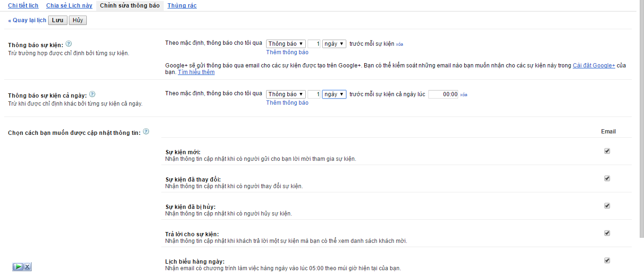
Task: Click Thêm thông báo under the all-day event row
Action: [x=287, y=103]
